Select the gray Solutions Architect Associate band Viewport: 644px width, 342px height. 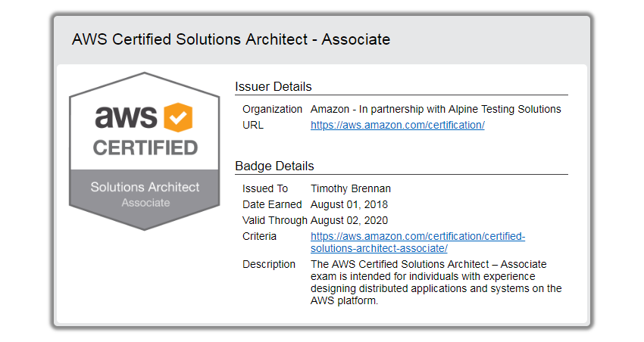pos(145,193)
